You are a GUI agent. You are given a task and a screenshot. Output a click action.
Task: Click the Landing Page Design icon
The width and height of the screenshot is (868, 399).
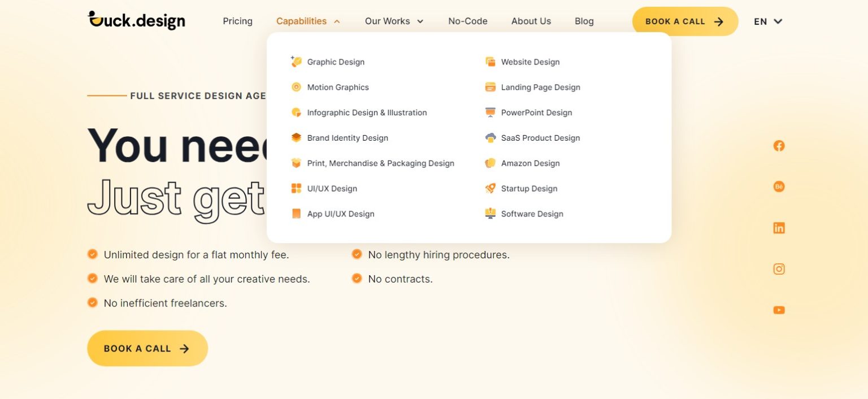(491, 87)
